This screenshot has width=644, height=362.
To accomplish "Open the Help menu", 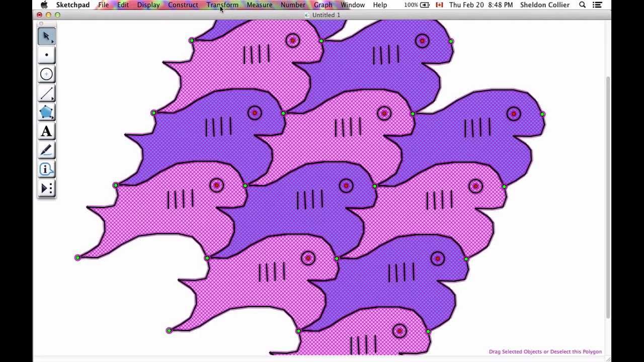I will [x=380, y=5].
